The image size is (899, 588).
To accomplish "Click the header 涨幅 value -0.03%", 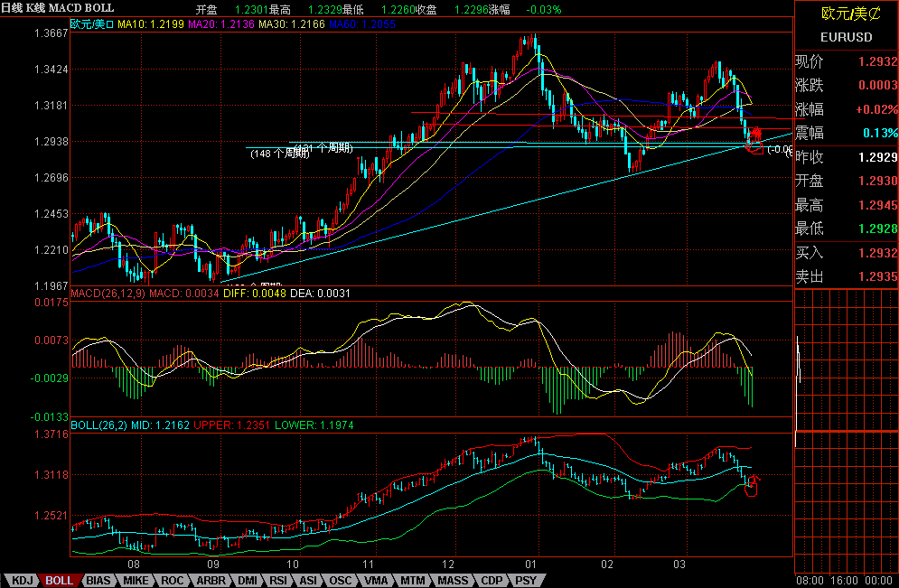I will [544, 10].
